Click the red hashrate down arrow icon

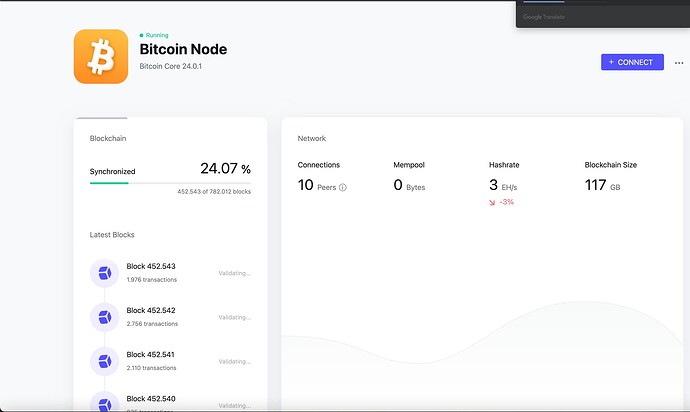pos(492,202)
